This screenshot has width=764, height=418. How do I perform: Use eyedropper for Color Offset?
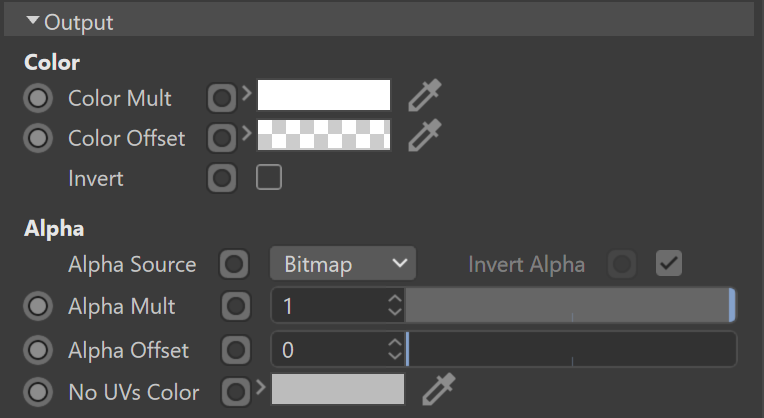pyautogui.click(x=425, y=135)
